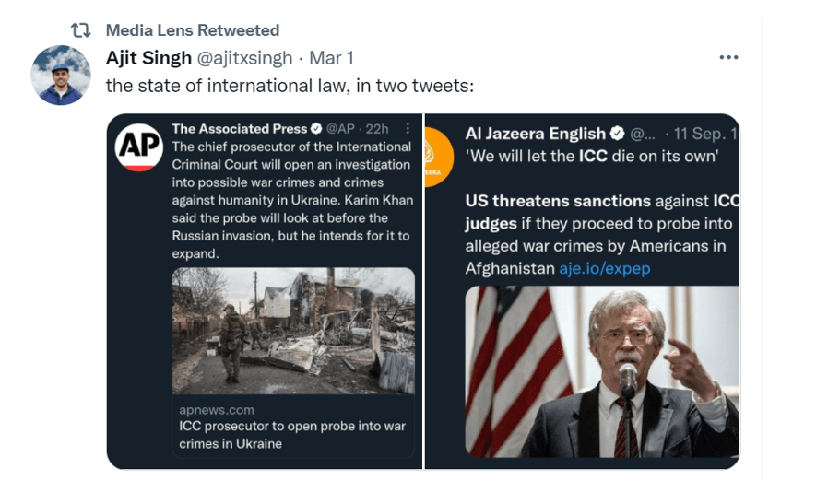This screenshot has height=504, width=828.
Task: Open the "Media Lens Retweeted" link
Action: (193, 31)
